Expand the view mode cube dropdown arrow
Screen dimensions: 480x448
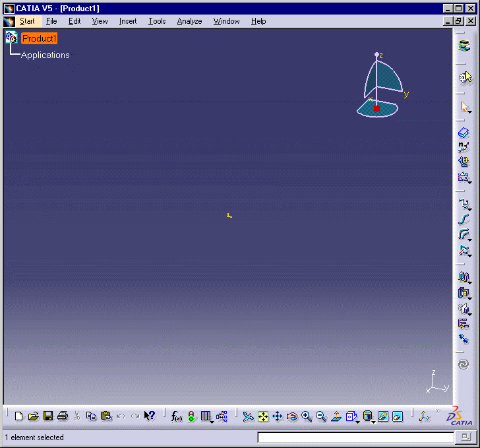pyautogui.click(x=357, y=421)
